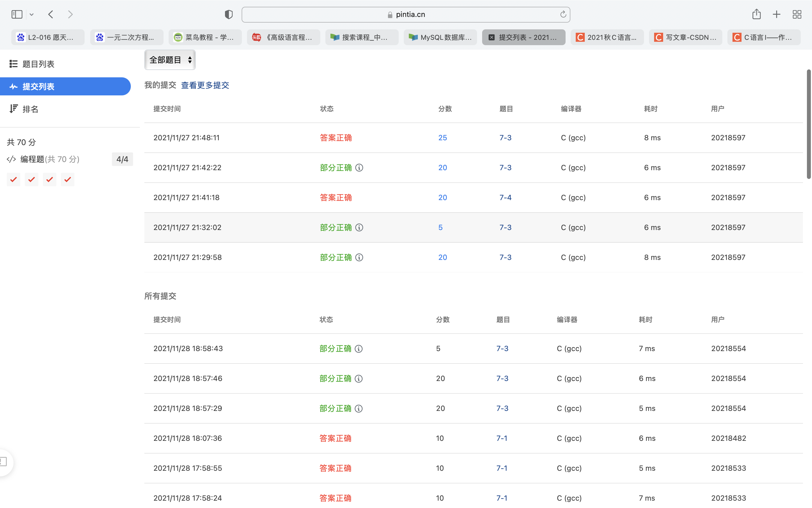Screen dimensions: 812x508
Task: Open problem 7-1 for 17:58:55 submission
Action: click(502, 468)
